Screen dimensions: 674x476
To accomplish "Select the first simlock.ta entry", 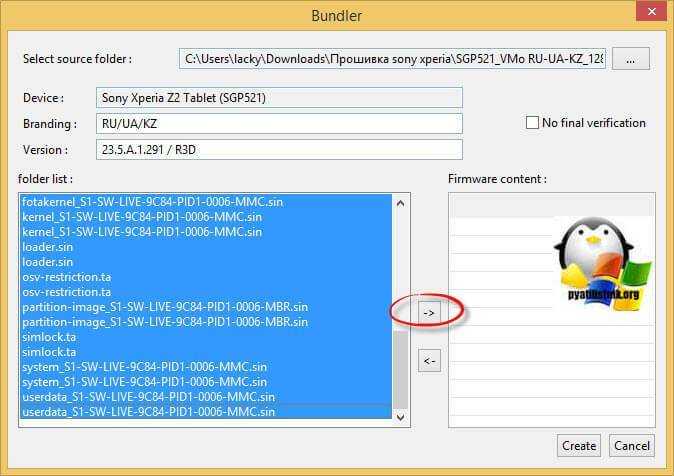I will click(206, 337).
